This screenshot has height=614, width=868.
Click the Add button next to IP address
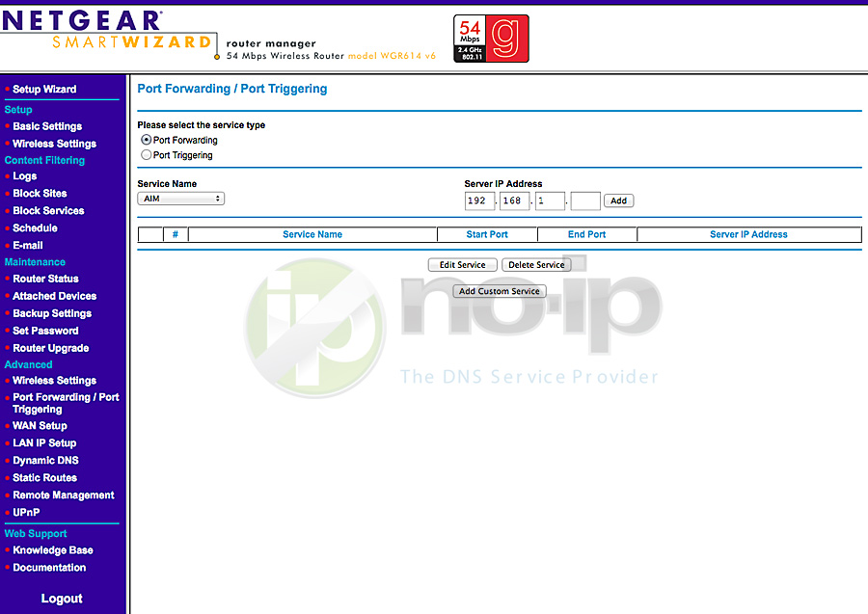click(x=618, y=200)
